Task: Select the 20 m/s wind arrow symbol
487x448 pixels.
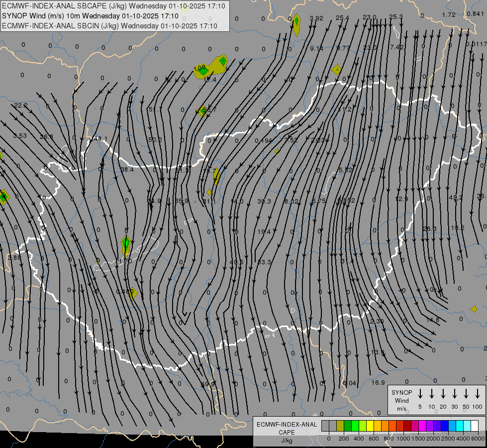Action: [x=443, y=394]
